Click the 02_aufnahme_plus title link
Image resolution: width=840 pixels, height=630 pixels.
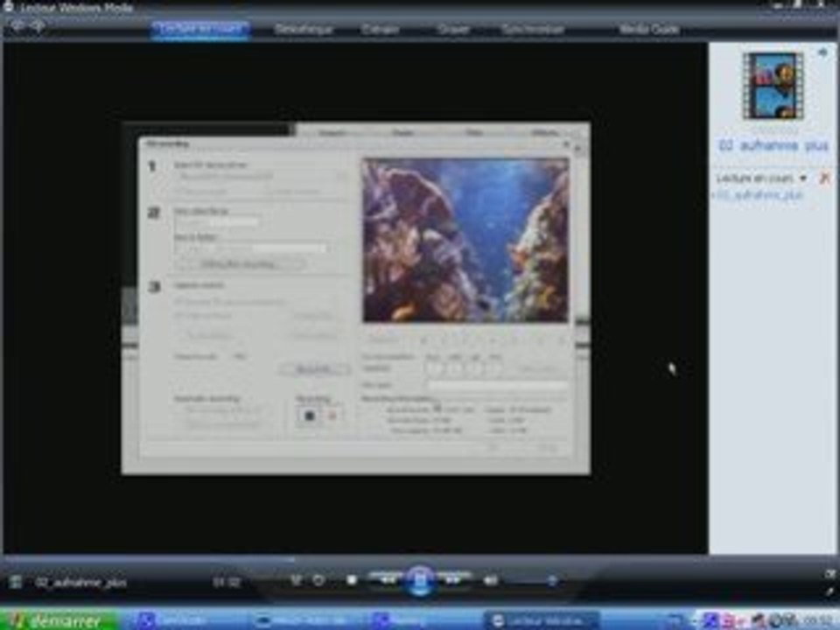point(773,145)
